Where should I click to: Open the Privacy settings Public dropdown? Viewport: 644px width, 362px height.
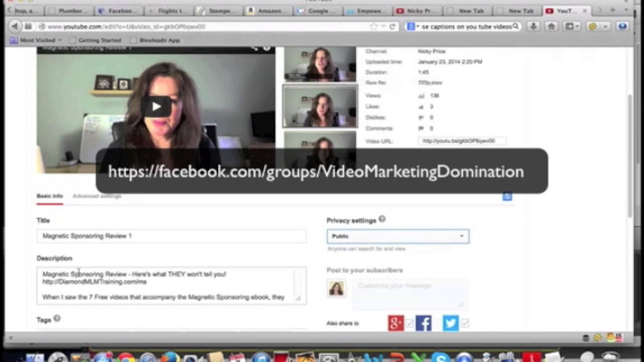click(x=398, y=236)
